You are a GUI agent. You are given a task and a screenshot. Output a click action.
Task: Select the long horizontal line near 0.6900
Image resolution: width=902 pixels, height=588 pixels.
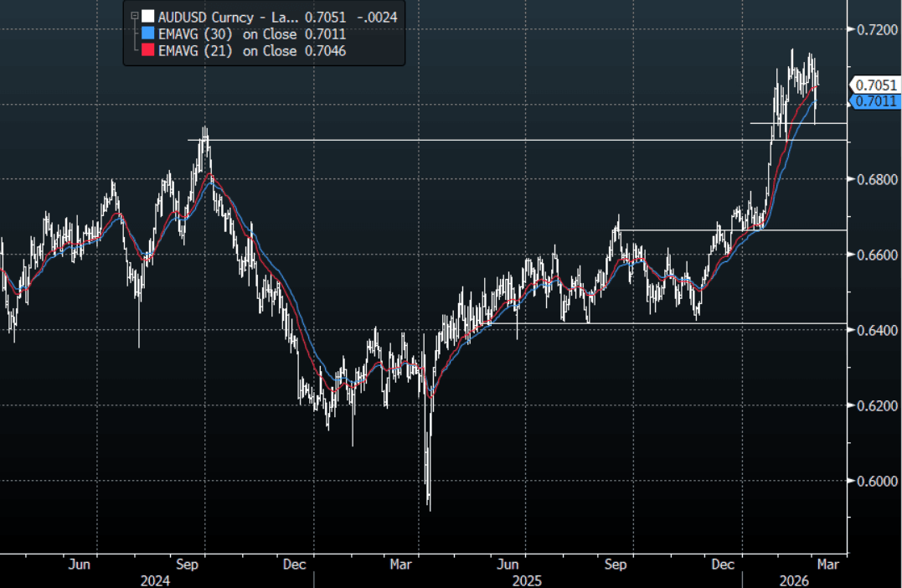pos(503,139)
